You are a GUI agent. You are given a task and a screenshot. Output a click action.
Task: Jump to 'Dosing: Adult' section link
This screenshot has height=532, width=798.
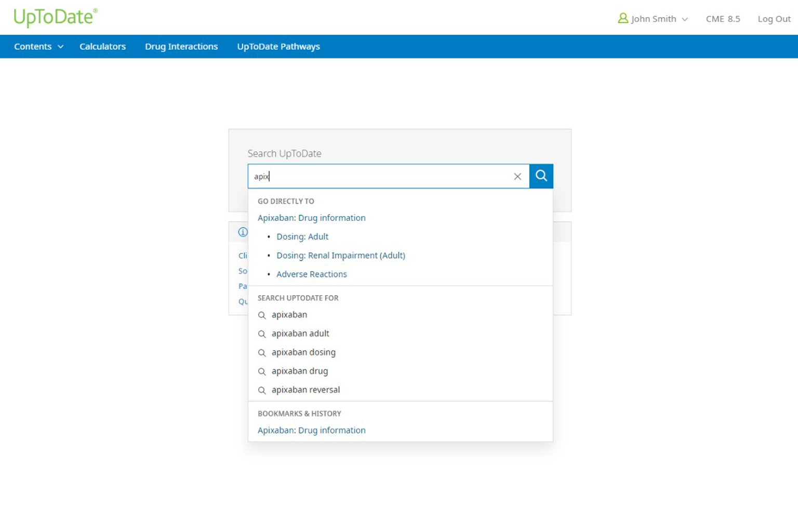coord(302,236)
